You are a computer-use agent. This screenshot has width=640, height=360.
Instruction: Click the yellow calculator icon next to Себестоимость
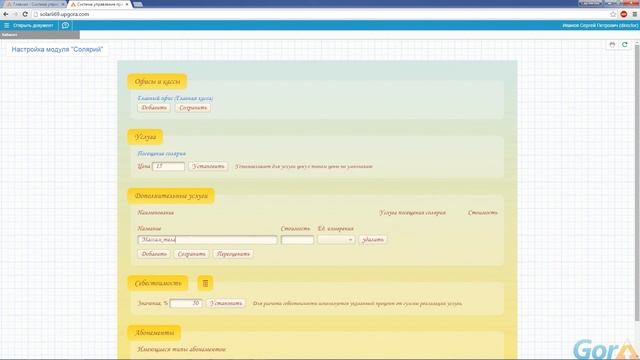[205, 283]
